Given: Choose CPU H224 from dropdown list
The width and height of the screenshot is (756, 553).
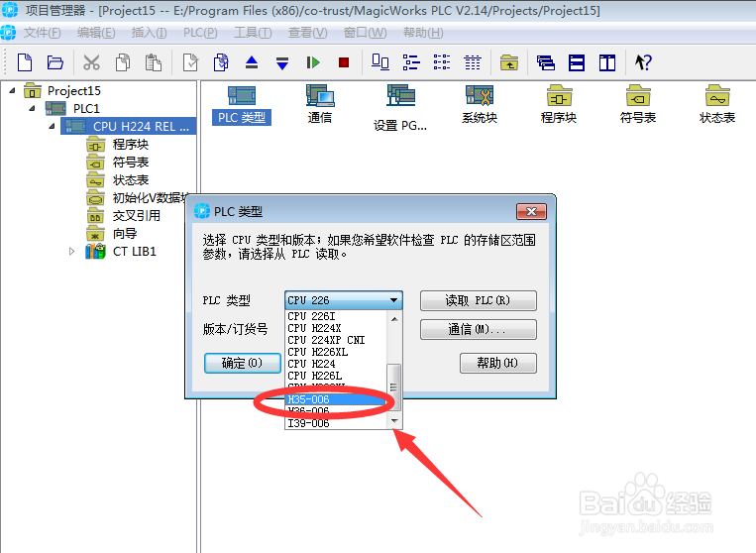Looking at the screenshot, I should [337, 364].
